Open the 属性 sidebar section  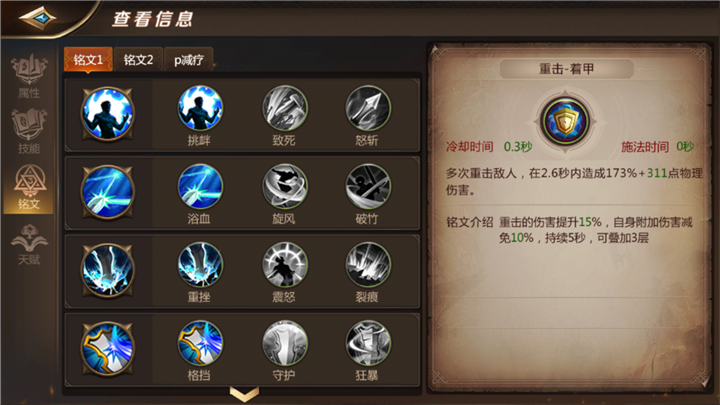tap(29, 76)
